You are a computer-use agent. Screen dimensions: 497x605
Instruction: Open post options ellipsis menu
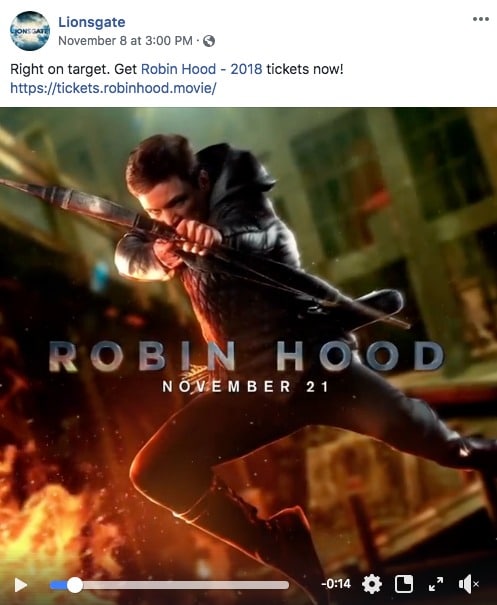(x=481, y=19)
